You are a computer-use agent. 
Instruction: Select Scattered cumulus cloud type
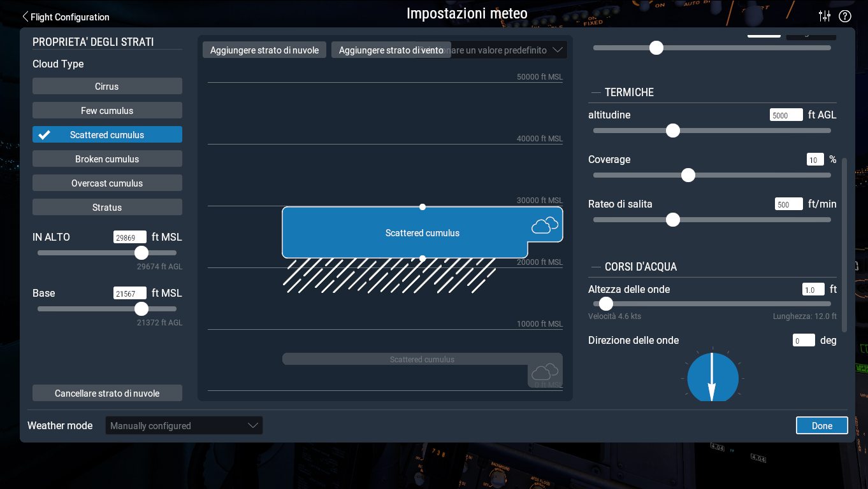click(x=107, y=135)
